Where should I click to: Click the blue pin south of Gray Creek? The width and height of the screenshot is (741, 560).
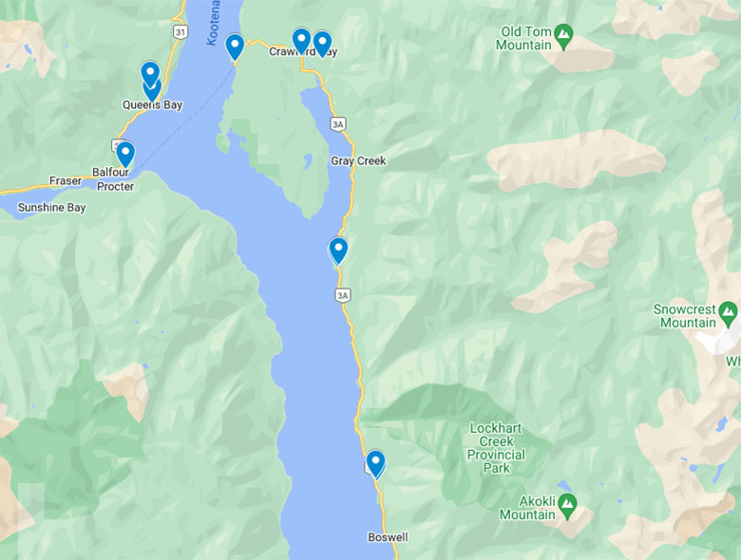(x=338, y=250)
